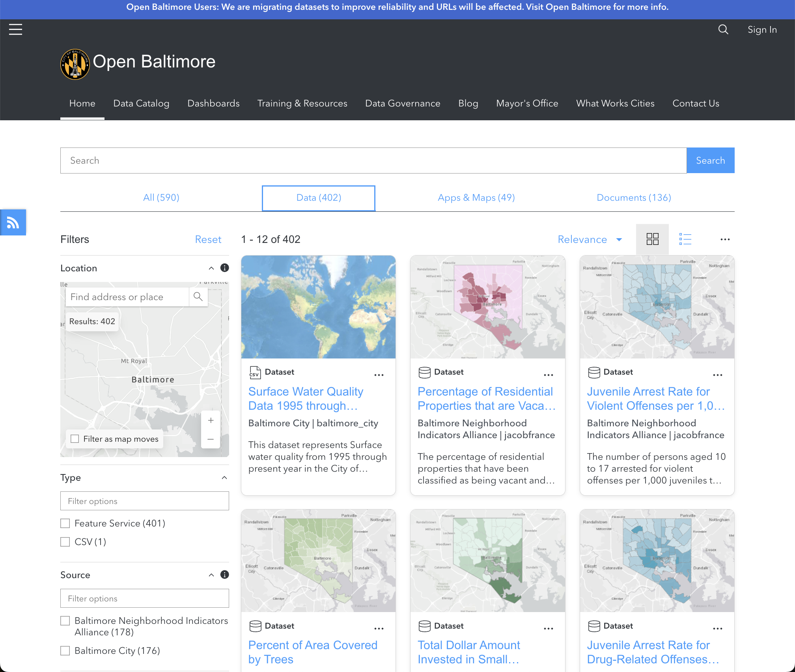Select Baltimore City as a source filter
795x672 pixels.
pos(65,651)
